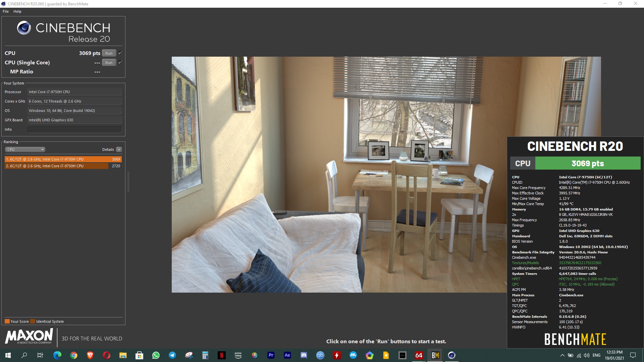Click the GFX Board field
Viewport: 644px width, 362px height.
coord(74,120)
